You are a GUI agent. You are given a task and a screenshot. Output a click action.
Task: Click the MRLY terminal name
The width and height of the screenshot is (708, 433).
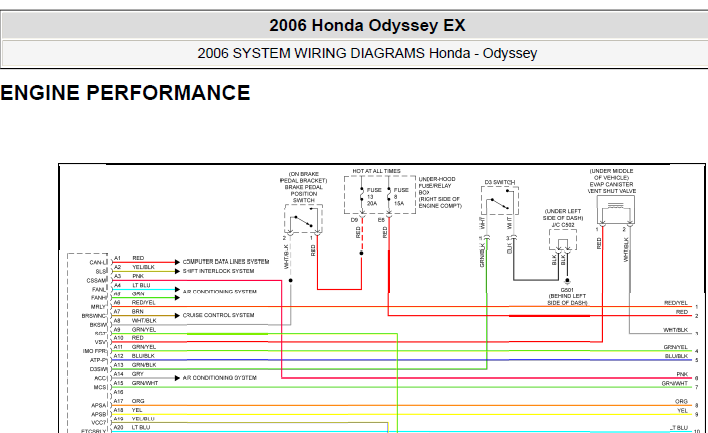coord(98,307)
